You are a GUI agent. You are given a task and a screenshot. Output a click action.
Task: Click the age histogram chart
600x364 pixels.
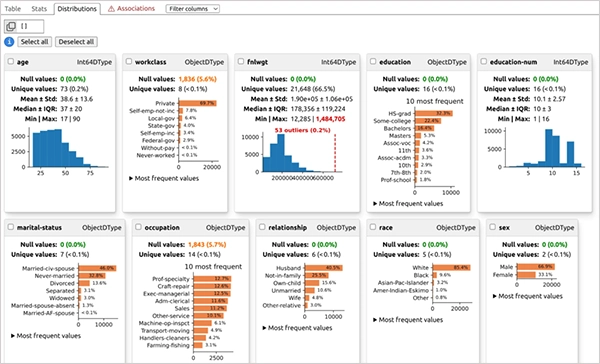[x=60, y=151]
